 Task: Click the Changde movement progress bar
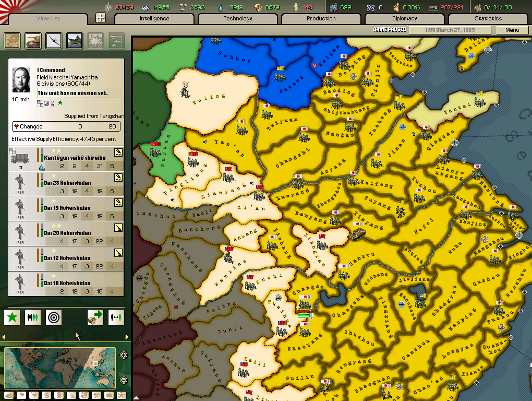[66, 126]
